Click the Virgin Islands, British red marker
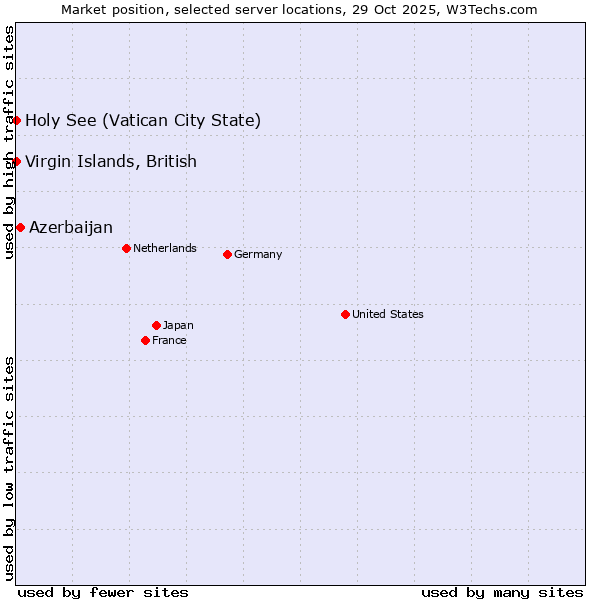This screenshot has height=600, width=600. click(16, 161)
